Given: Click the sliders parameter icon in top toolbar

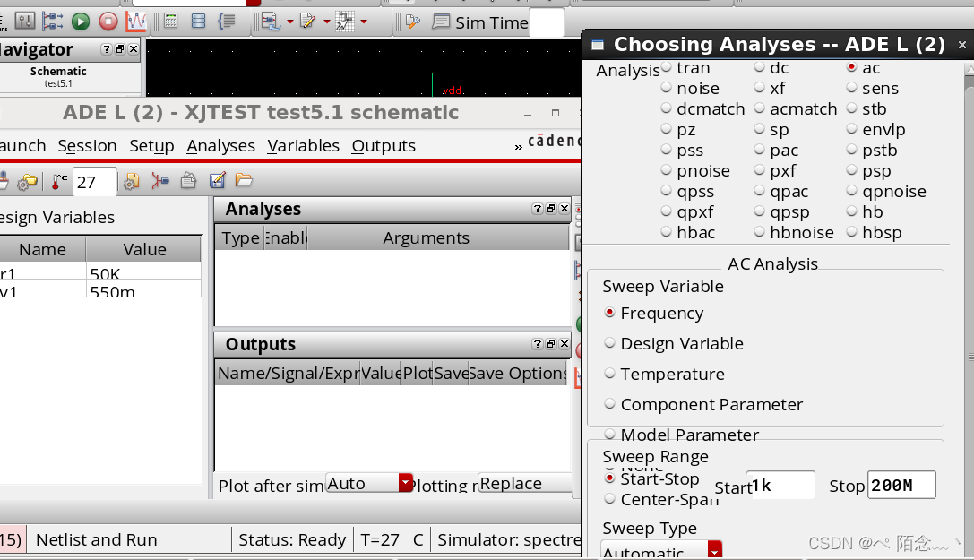Looking at the screenshot, I should pos(25,22).
